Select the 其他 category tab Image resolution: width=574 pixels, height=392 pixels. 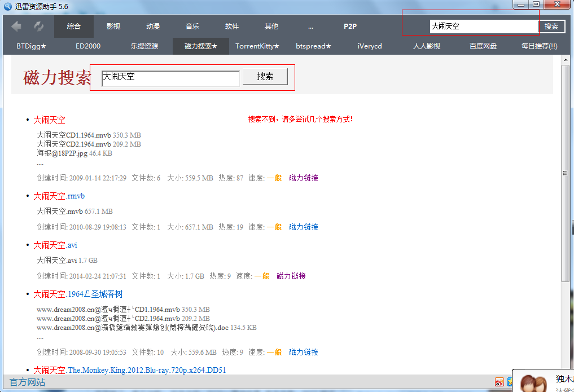tap(271, 27)
